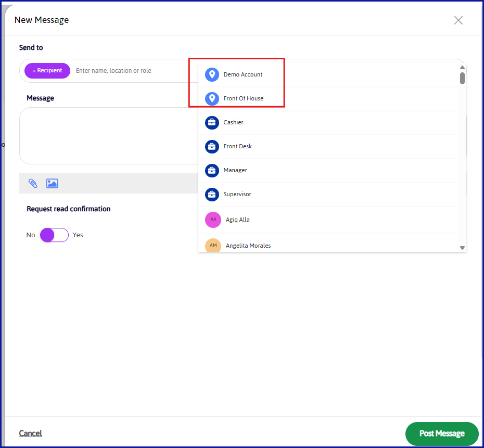Close the New Message dialog
The width and height of the screenshot is (484, 448).
(458, 20)
